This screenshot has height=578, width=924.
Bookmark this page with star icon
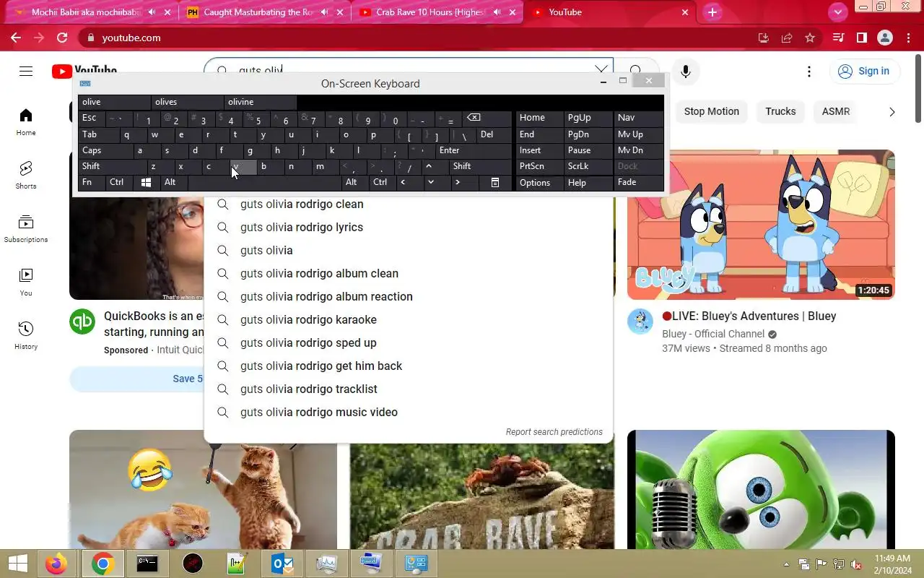coord(810,38)
